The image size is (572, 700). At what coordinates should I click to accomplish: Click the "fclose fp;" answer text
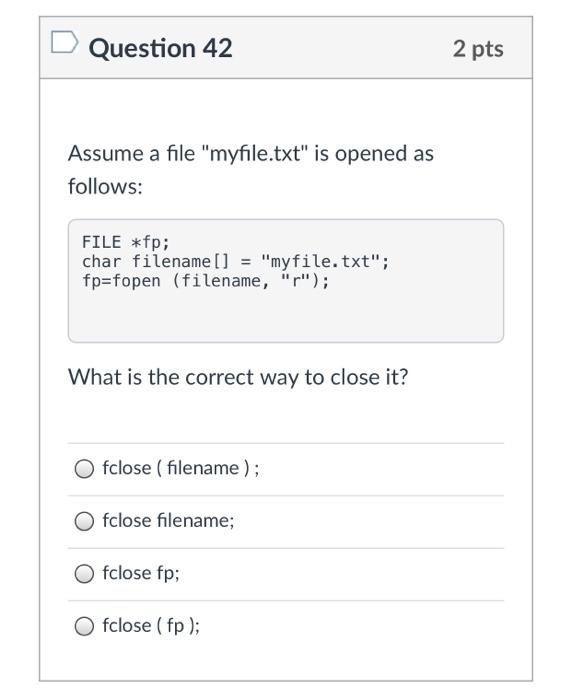click(x=141, y=573)
